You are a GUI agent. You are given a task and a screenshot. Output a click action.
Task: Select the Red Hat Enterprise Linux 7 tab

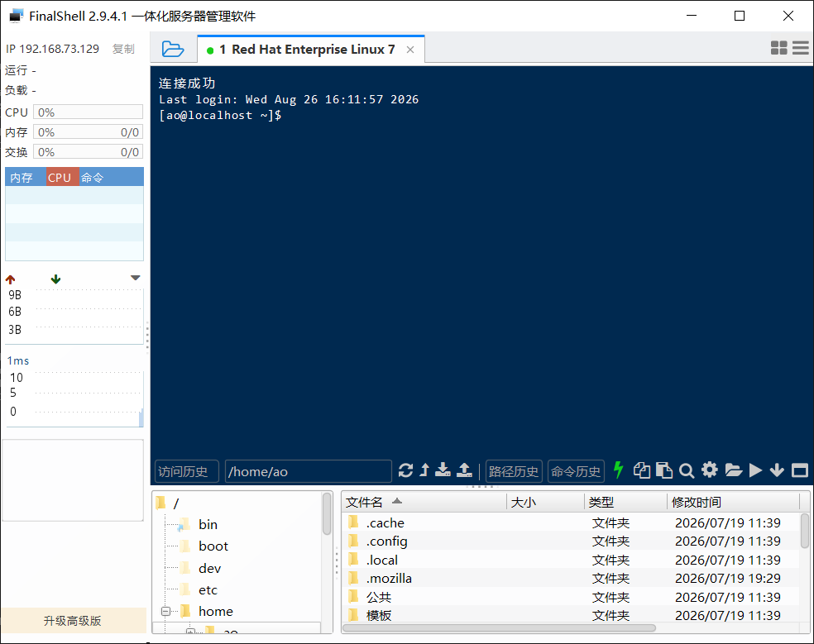pyautogui.click(x=310, y=50)
